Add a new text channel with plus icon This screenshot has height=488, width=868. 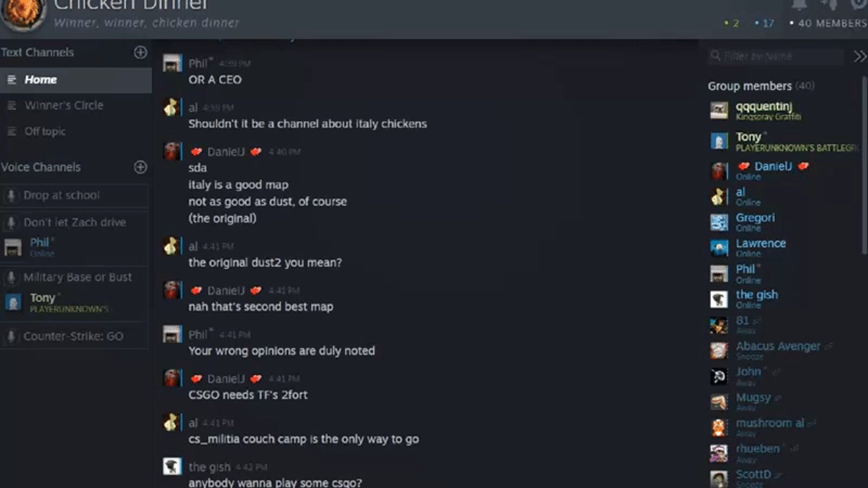click(x=141, y=52)
